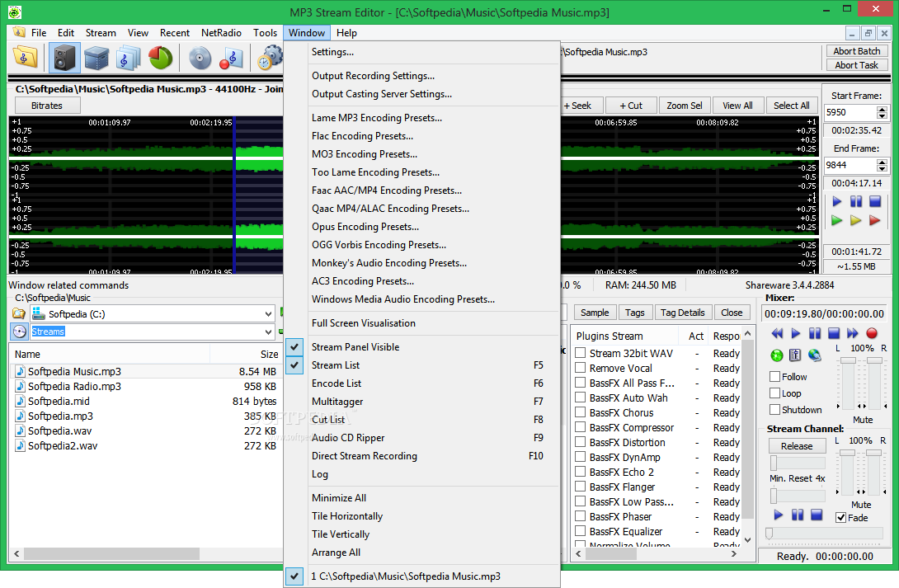Click the music note record toolbar icon
Viewport: 899px width, 588px height.
(x=232, y=58)
